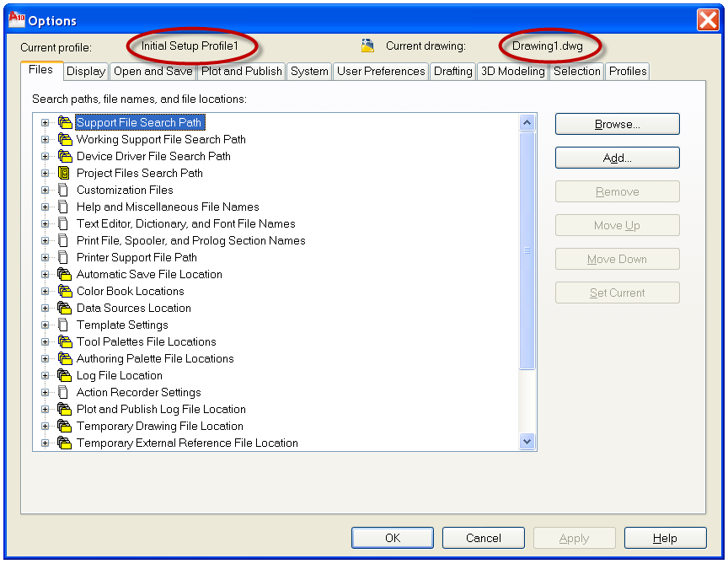This screenshot has width=728, height=564.
Task: Click the Apply button
Action: coord(575,538)
